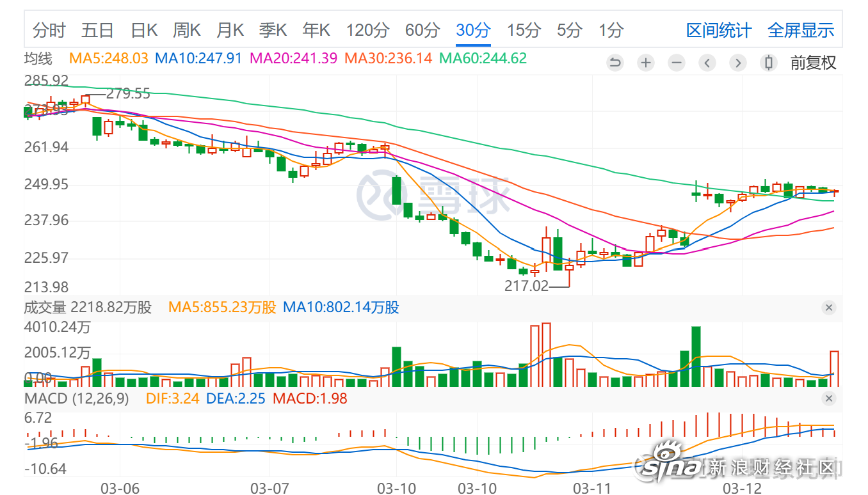868x495 pixels.
Task: Click the 279.55 high price marker
Action: coord(128,93)
